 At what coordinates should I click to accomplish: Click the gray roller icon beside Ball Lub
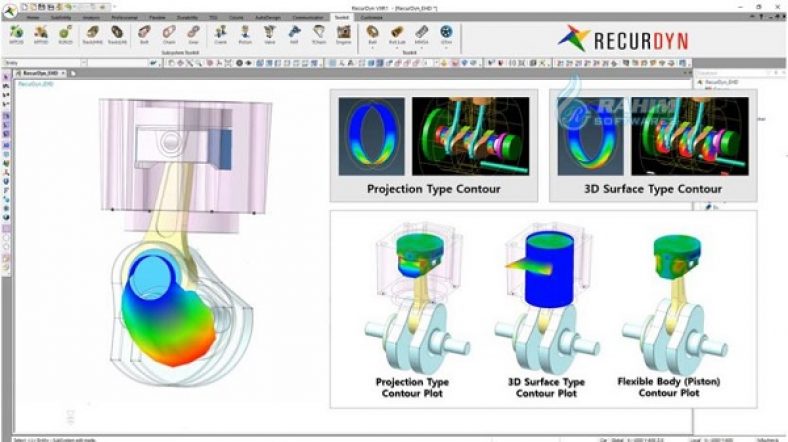[422, 34]
